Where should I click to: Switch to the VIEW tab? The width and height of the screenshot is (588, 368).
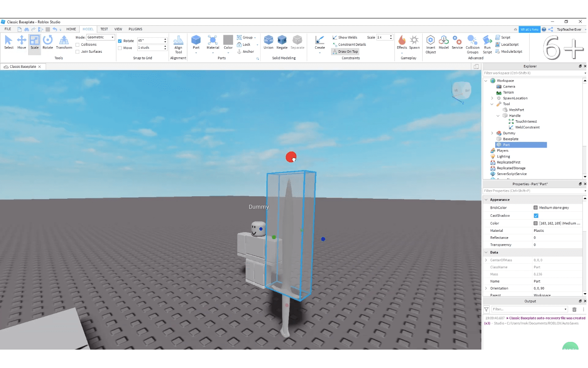[x=118, y=29]
